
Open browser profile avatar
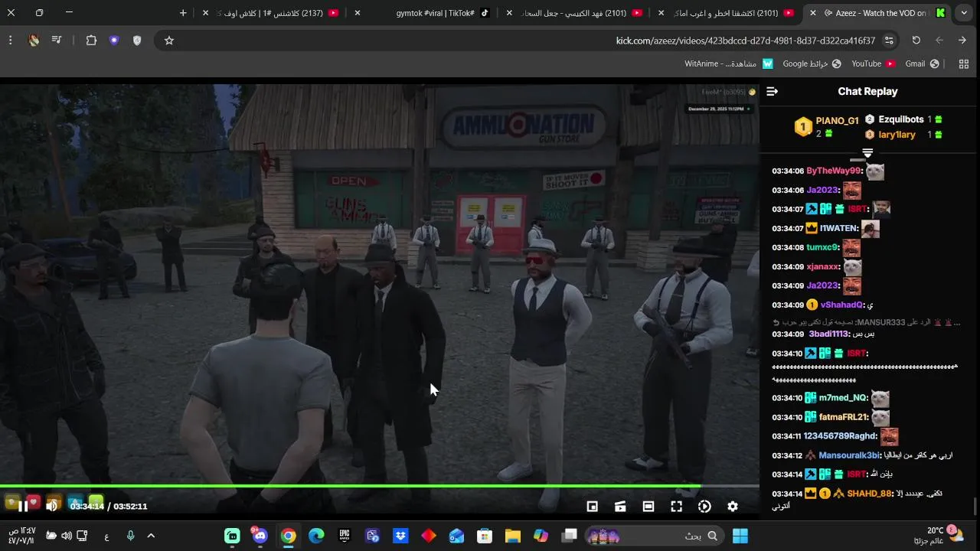point(34,41)
